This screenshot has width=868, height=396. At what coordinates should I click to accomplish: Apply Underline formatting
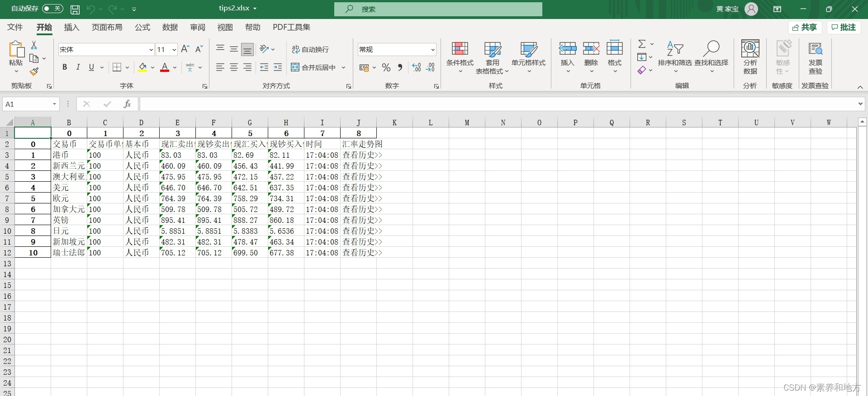point(91,67)
